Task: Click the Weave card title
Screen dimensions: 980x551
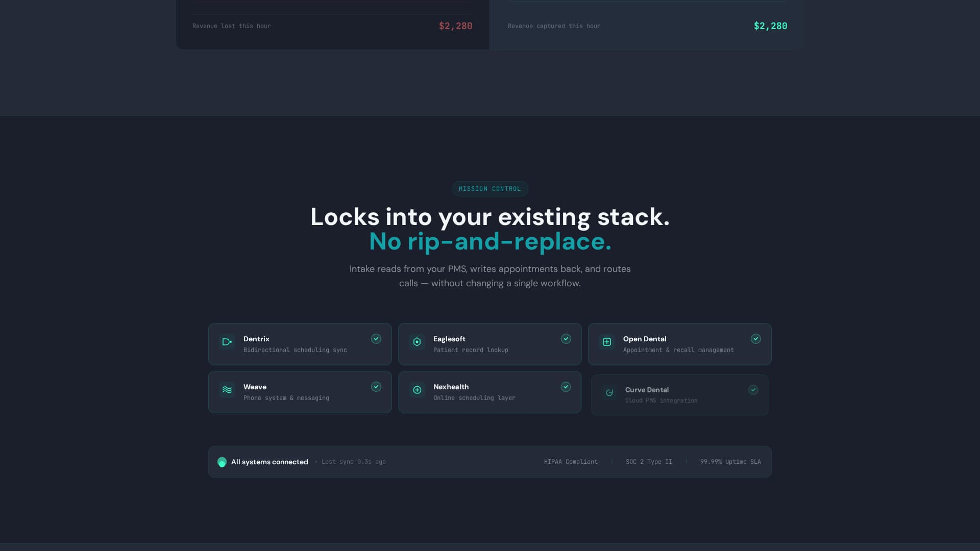Action: click(x=255, y=387)
